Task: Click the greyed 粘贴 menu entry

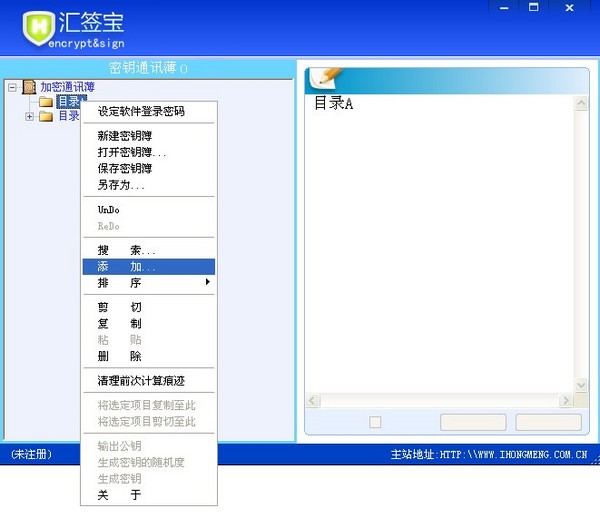Action: [149, 340]
